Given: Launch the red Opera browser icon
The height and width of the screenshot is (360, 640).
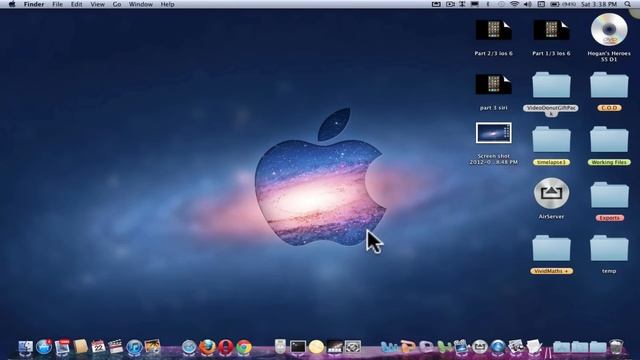Looking at the screenshot, I should pos(225,347).
